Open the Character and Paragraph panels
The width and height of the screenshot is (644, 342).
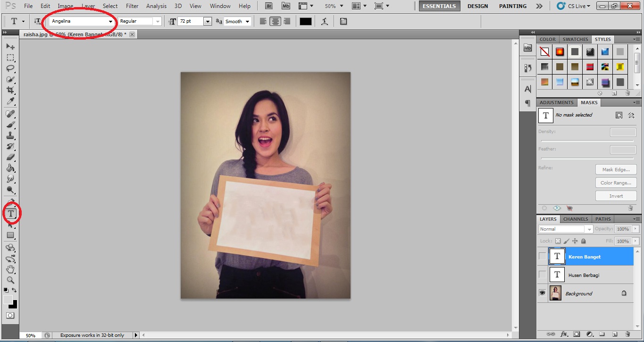tap(343, 21)
